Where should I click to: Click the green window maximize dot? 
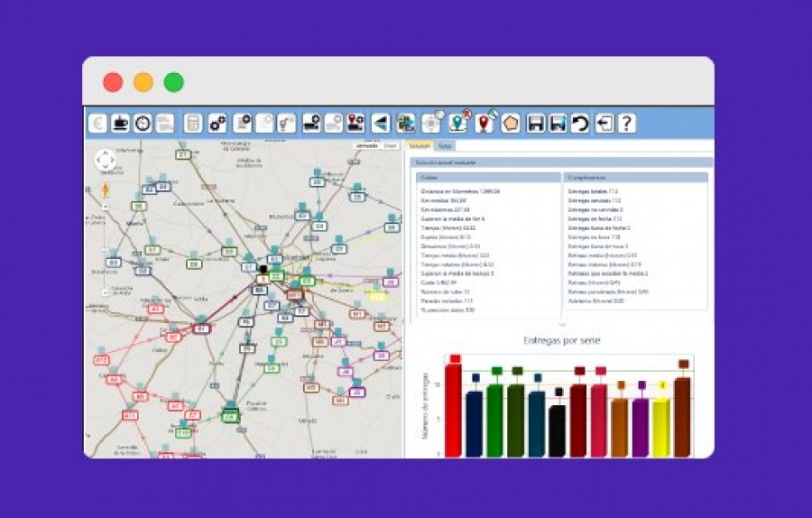[x=174, y=82]
